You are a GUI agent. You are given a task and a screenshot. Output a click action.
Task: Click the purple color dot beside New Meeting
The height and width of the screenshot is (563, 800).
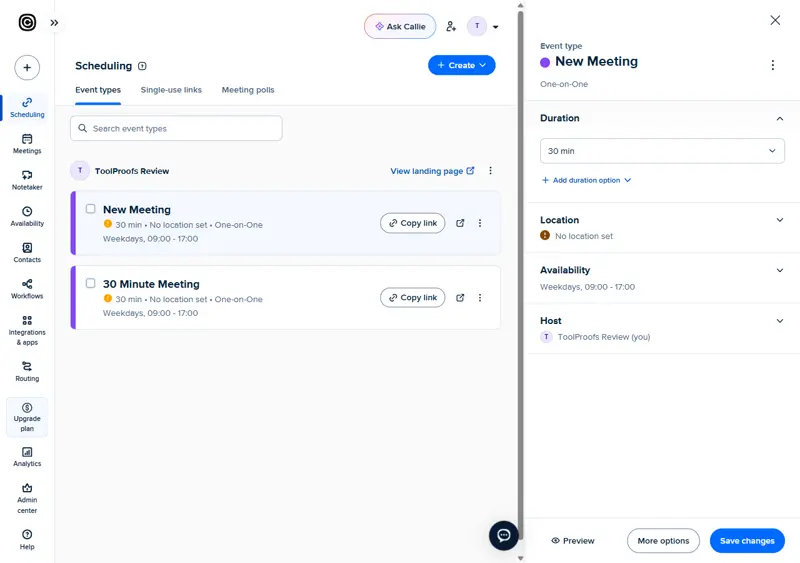545,62
